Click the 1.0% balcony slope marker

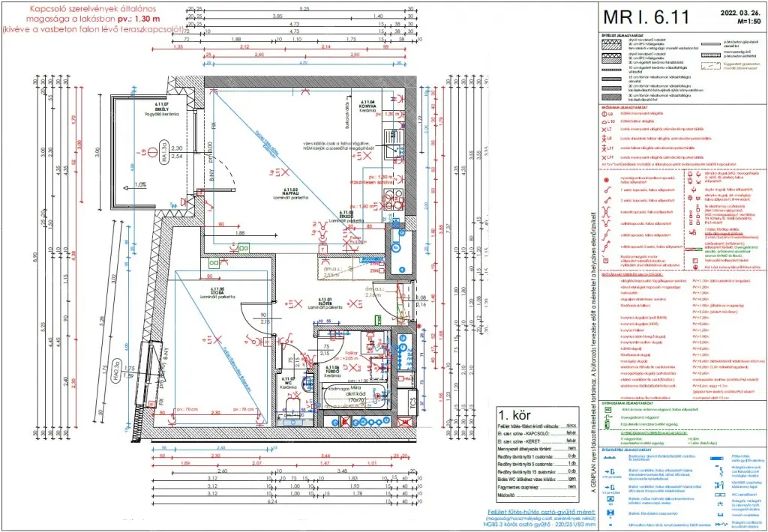(x=139, y=184)
